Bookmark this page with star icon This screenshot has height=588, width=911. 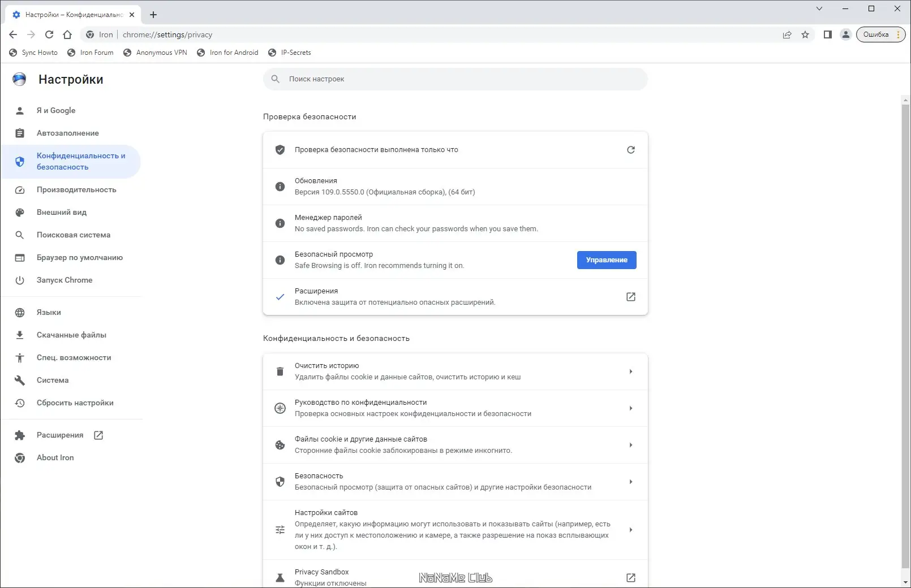point(805,34)
